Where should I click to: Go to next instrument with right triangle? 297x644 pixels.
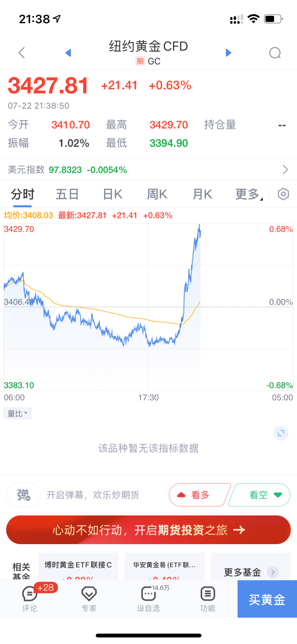tap(229, 53)
